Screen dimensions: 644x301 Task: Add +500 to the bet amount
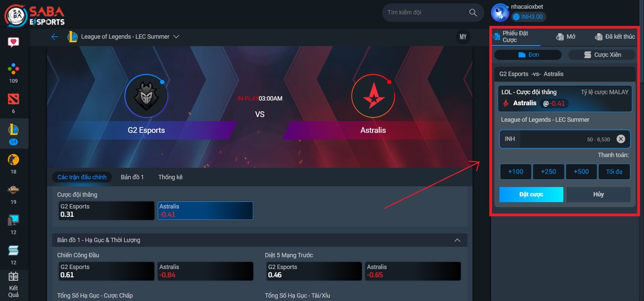coord(581,172)
